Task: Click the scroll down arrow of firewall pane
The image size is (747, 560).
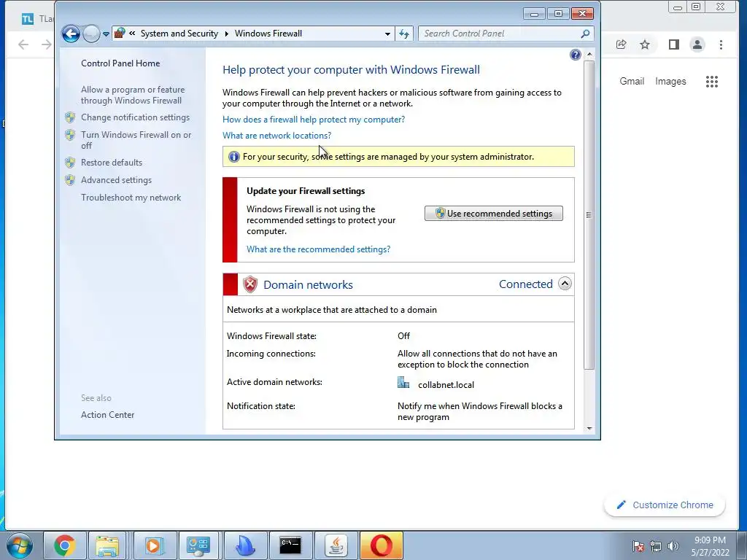Action: (x=589, y=429)
